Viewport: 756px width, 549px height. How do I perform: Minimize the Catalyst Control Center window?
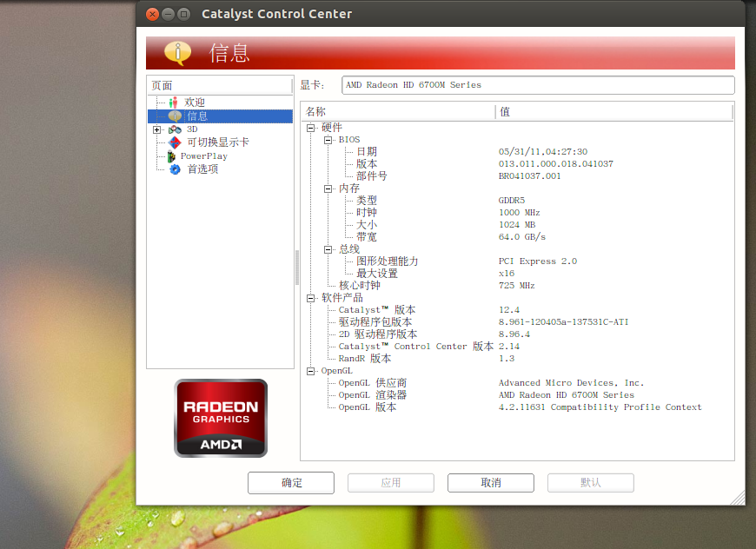point(168,14)
